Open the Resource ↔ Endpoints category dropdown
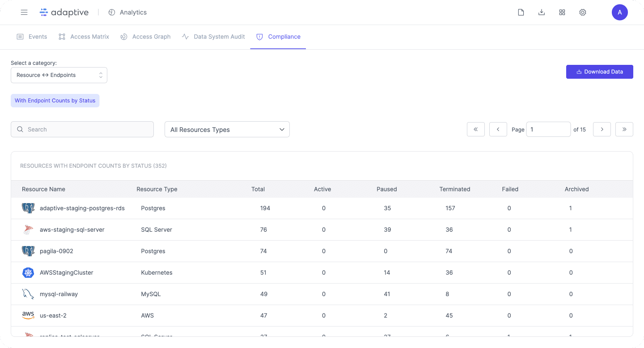 [59, 75]
